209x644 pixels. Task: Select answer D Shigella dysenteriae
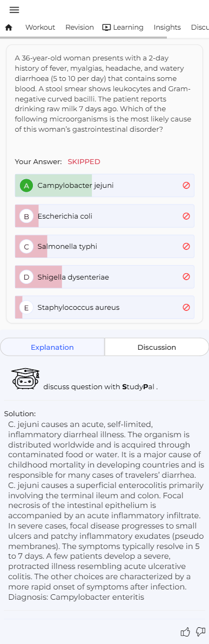tap(104, 277)
